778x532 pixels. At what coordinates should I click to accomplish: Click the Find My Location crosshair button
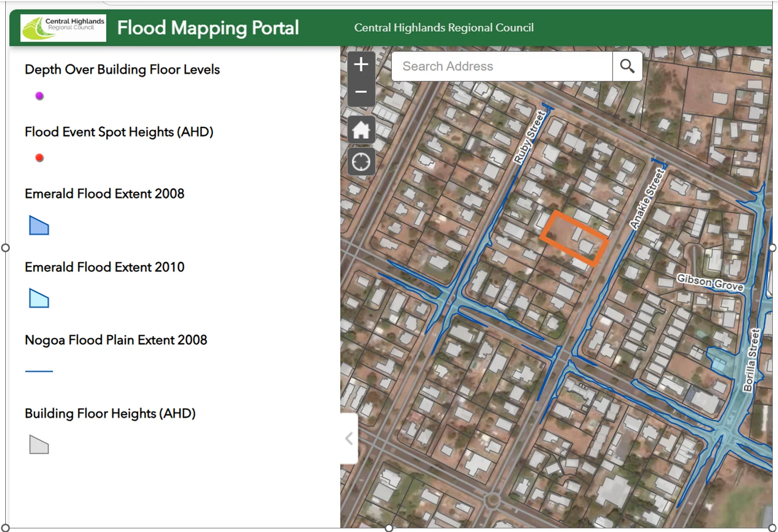(x=361, y=162)
